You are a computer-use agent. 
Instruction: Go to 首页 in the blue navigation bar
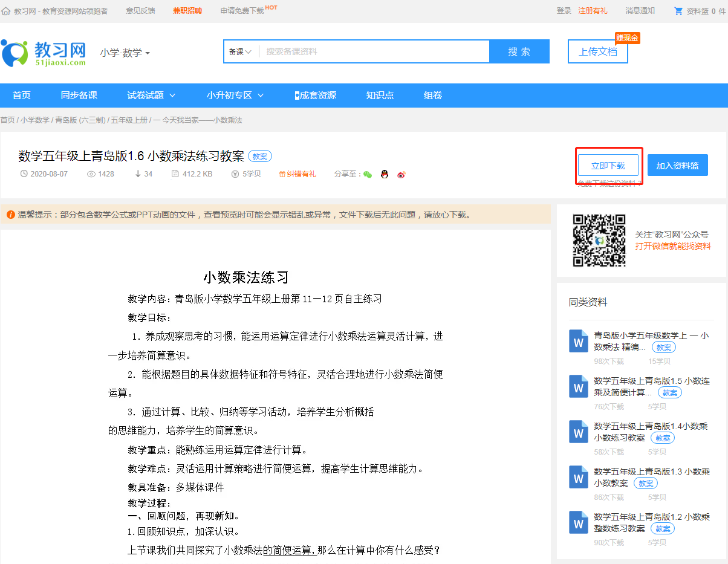coord(22,96)
